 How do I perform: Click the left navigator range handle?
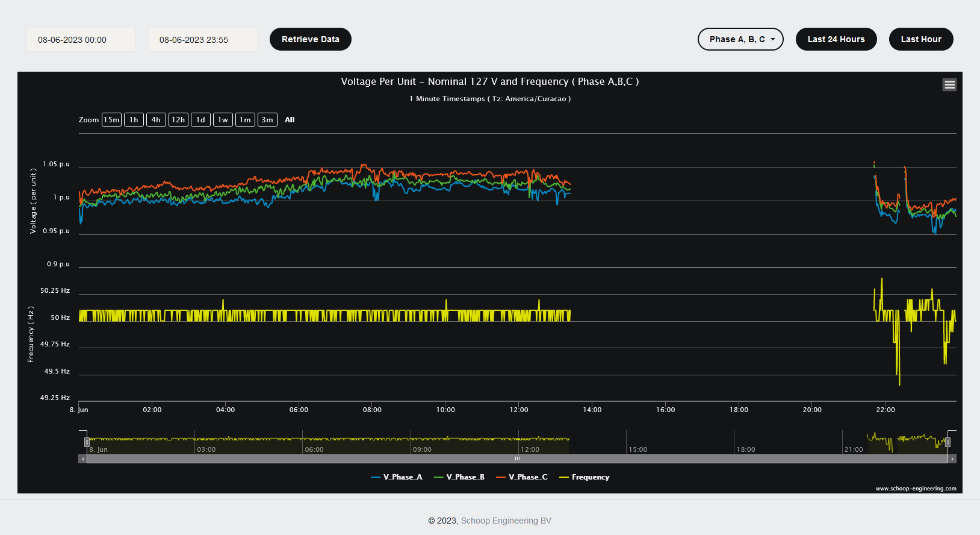click(x=87, y=442)
